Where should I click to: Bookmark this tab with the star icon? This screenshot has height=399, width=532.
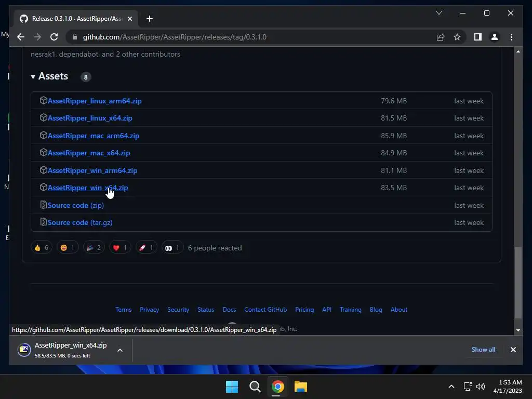click(457, 37)
